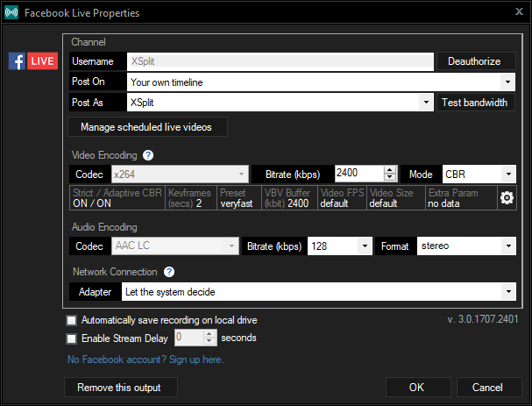The height and width of the screenshot is (406, 532).
Task: Open the video Mode CBR dropdown
Action: click(x=508, y=175)
